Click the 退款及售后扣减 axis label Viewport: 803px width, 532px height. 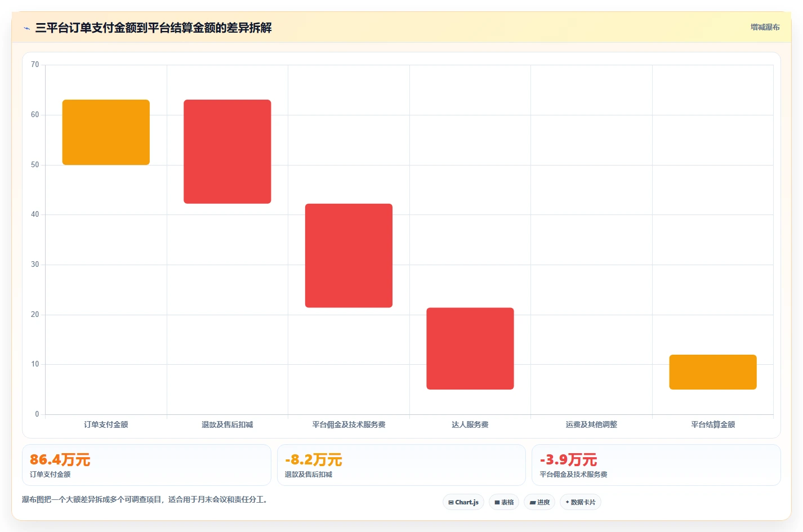[227, 424]
